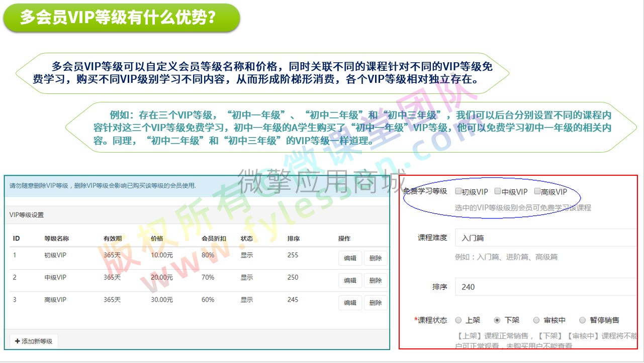Click the 80% discount cell
This screenshot has width=644, height=363.
(208, 255)
